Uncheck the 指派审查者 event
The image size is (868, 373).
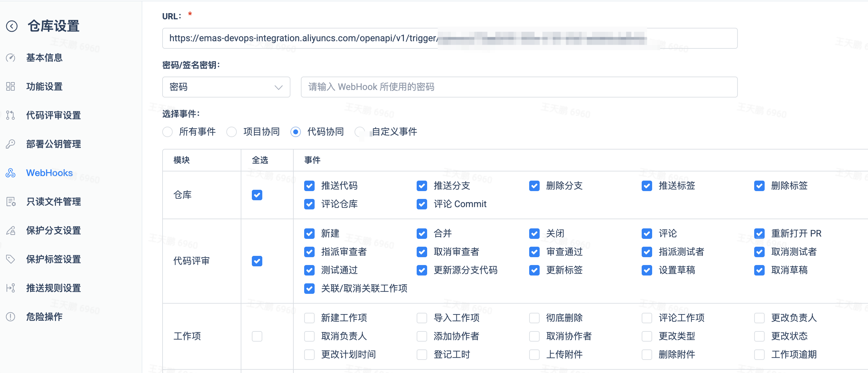click(309, 252)
